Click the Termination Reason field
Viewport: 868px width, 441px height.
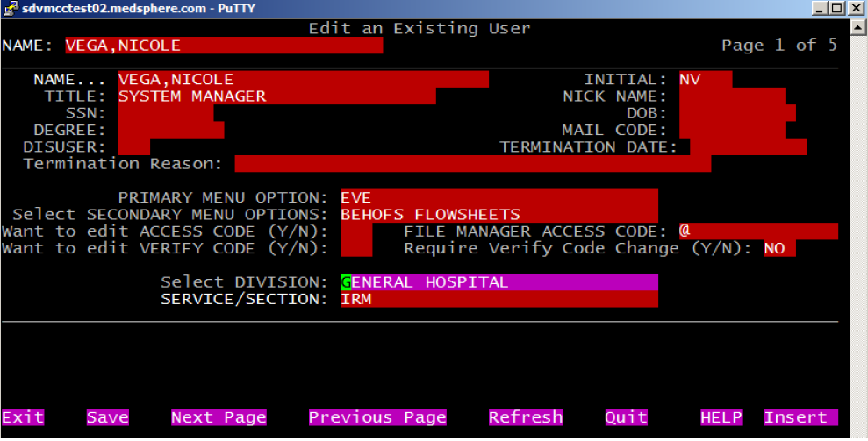tap(473, 164)
